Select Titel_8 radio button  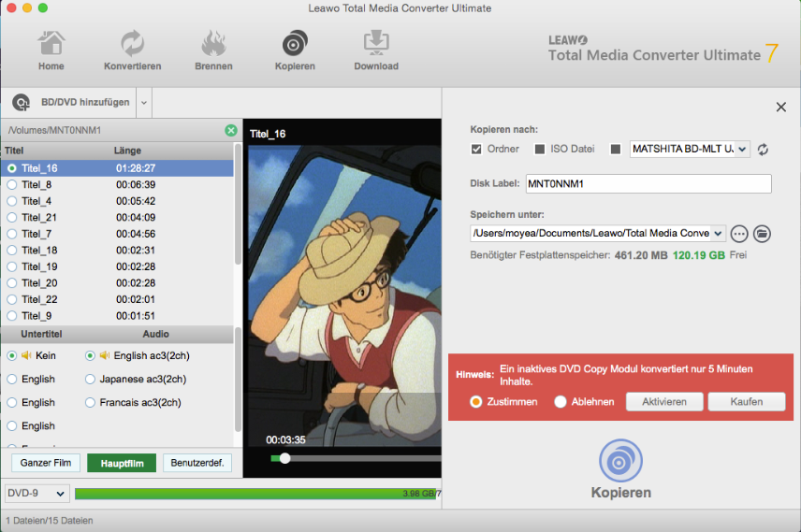point(12,184)
